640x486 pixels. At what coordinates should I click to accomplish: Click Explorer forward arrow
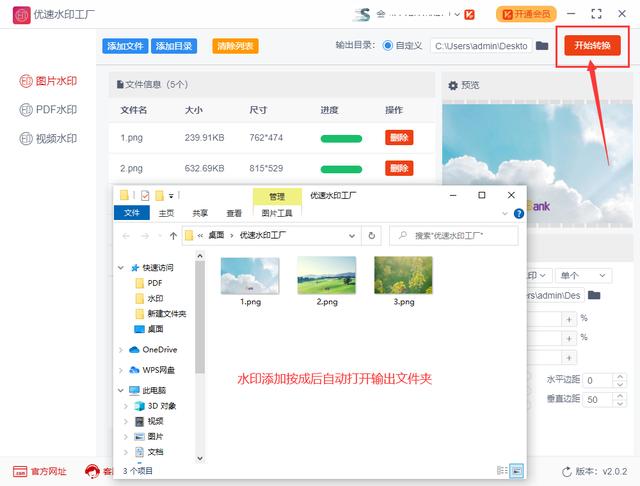pos(144,236)
